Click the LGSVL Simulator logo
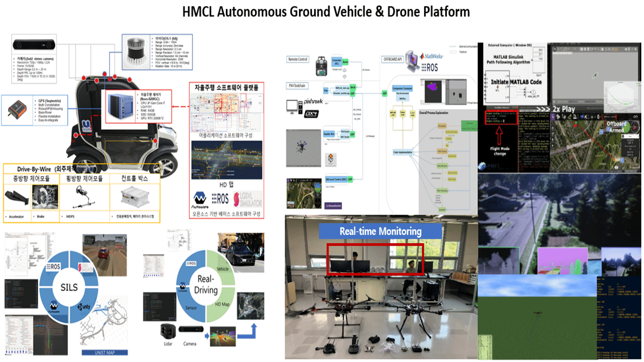 [x=248, y=199]
